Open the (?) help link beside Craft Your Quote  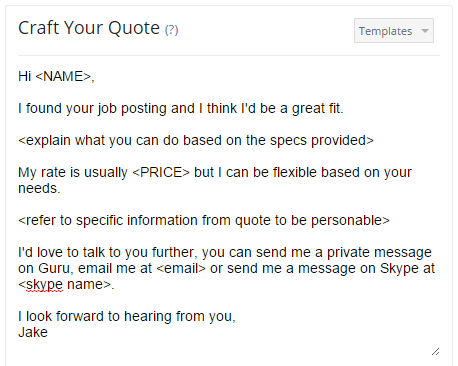(171, 30)
